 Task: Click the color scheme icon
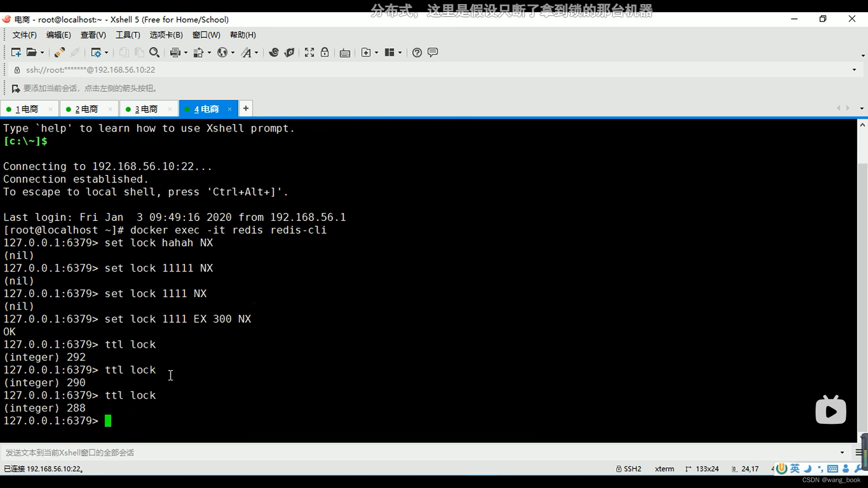click(198, 52)
